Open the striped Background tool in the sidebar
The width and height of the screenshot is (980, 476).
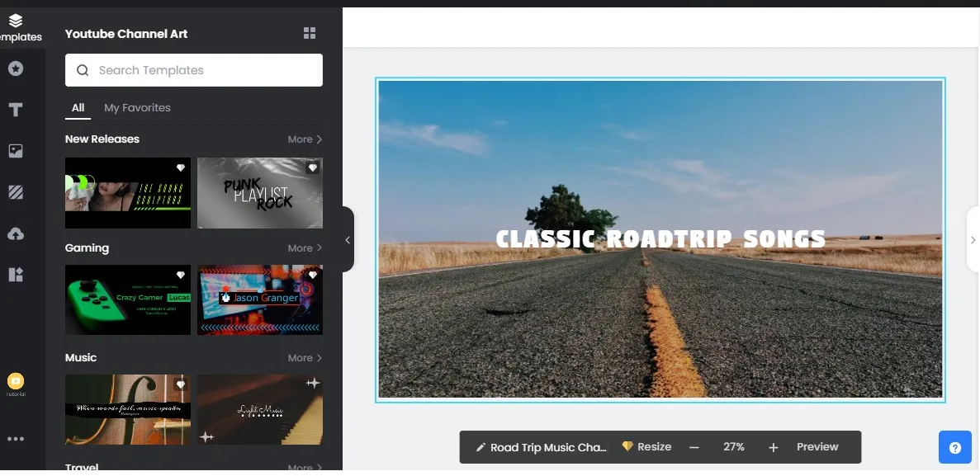(16, 191)
